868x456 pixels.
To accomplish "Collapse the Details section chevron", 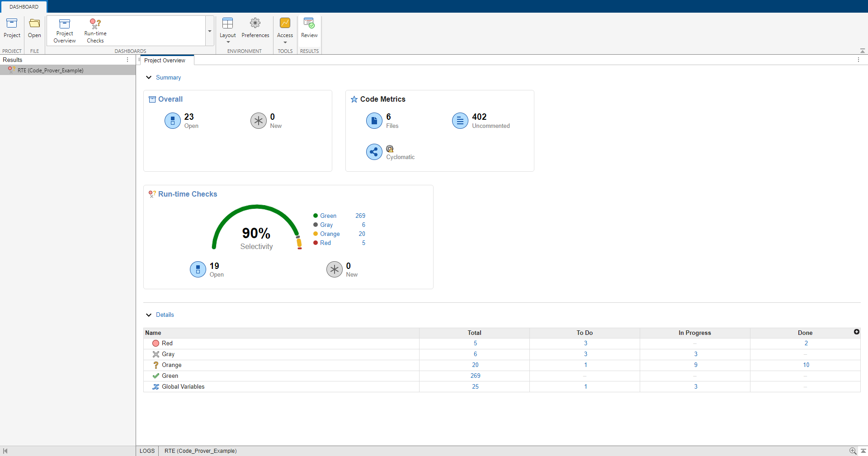I will click(149, 315).
